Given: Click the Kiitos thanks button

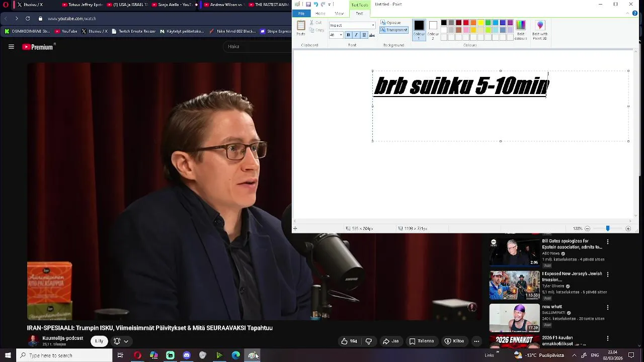Looking at the screenshot, I should 454,341.
